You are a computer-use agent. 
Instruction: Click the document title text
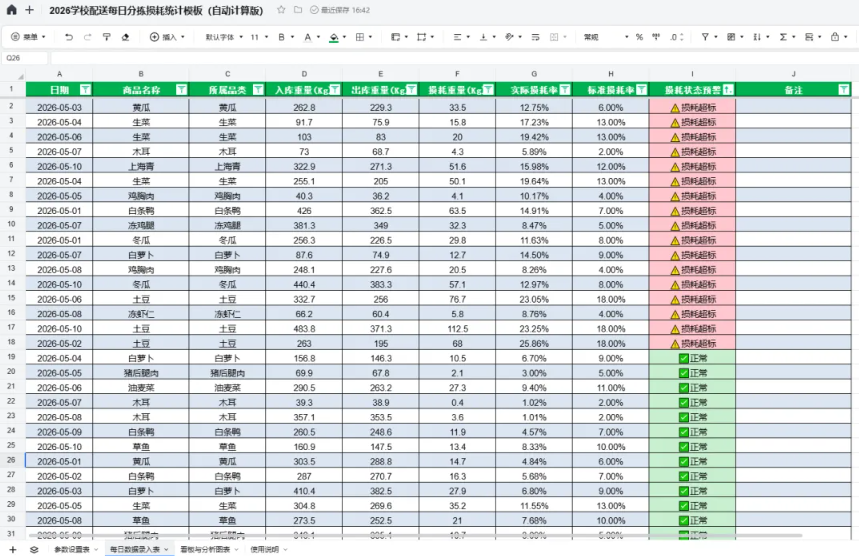(156, 10)
